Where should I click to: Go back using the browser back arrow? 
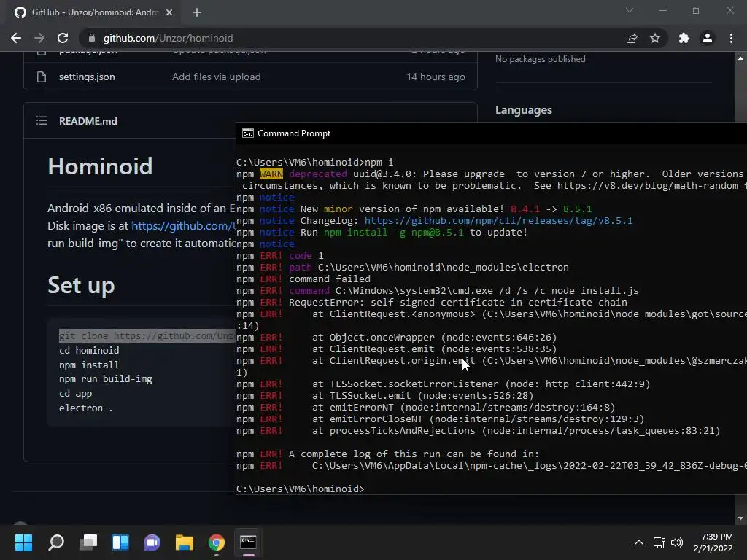pos(16,38)
